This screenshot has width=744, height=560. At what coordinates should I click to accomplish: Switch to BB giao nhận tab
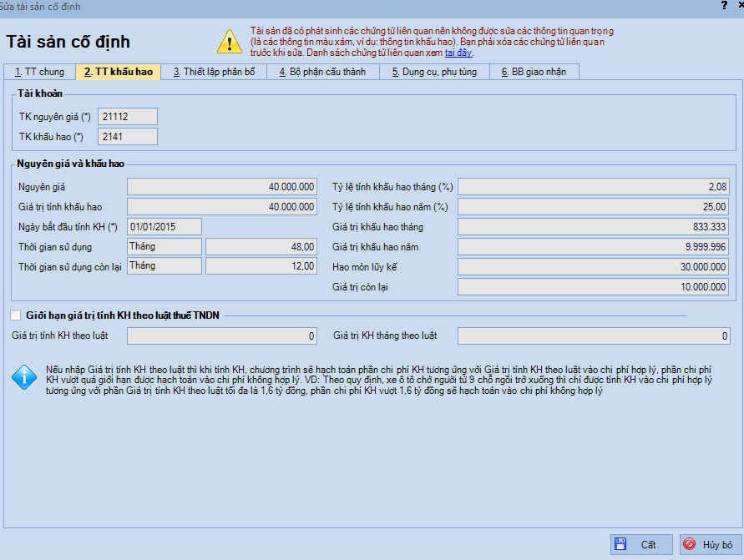(534, 72)
